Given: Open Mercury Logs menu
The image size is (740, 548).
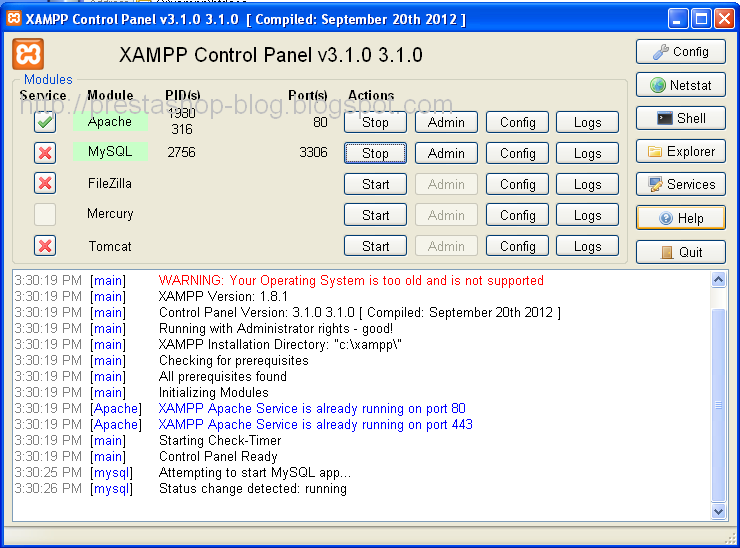Looking at the screenshot, I should coord(587,215).
